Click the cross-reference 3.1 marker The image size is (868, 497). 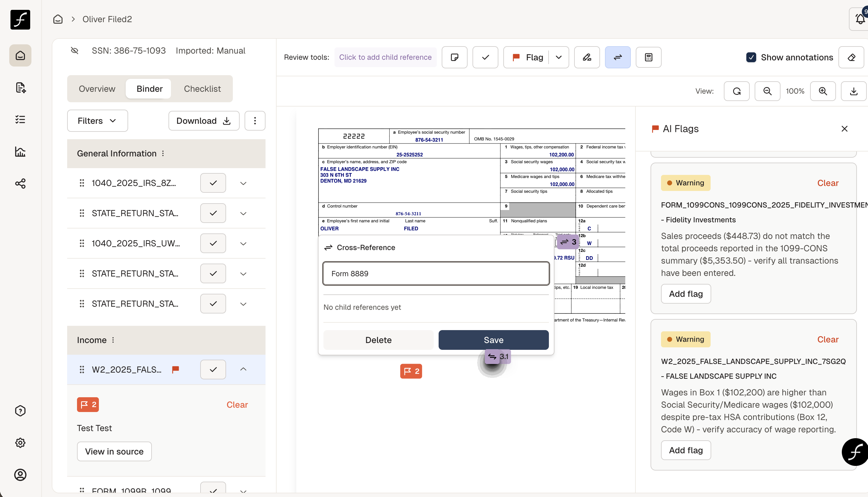498,356
